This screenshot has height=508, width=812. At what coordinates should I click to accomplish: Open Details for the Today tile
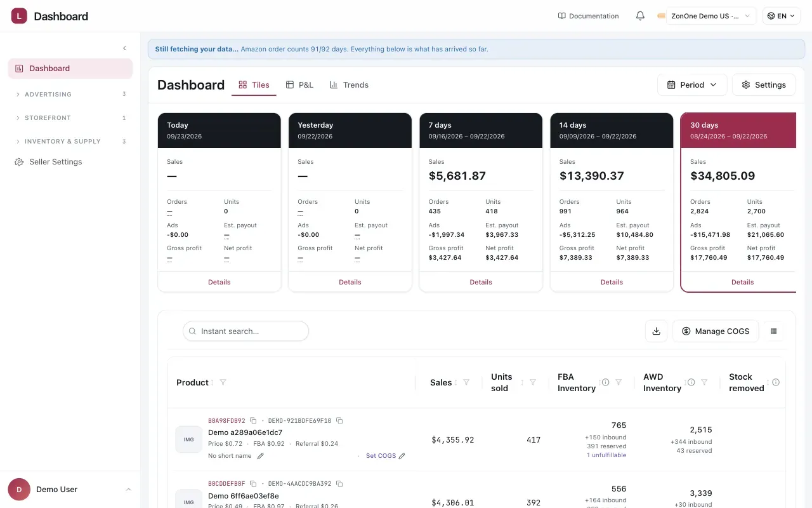tap(219, 282)
